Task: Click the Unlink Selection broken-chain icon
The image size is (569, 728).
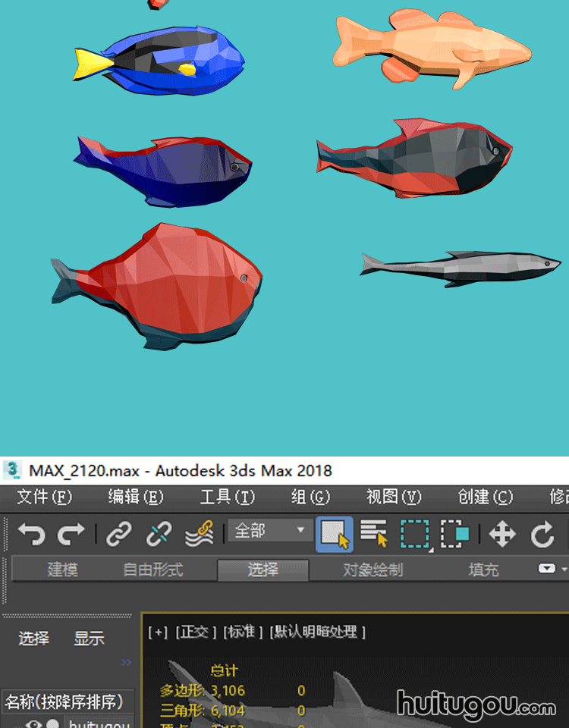Action: pyautogui.click(x=159, y=534)
